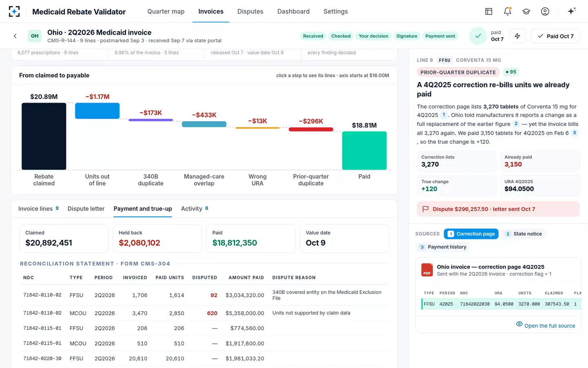Open the graduation cap help icon
Viewport: 588px width, 368px height.
pyautogui.click(x=526, y=11)
